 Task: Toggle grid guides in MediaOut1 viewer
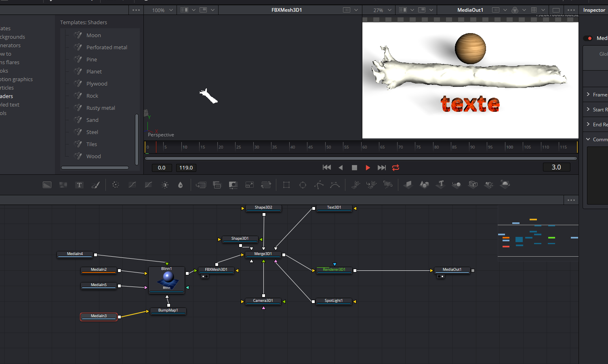(x=534, y=10)
